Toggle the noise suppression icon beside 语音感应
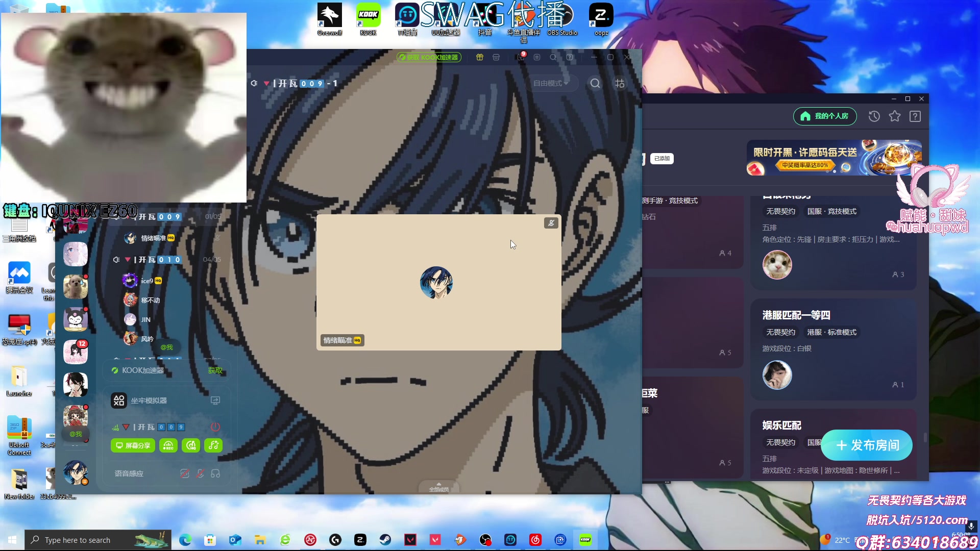980x551 pixels. [x=185, y=473]
